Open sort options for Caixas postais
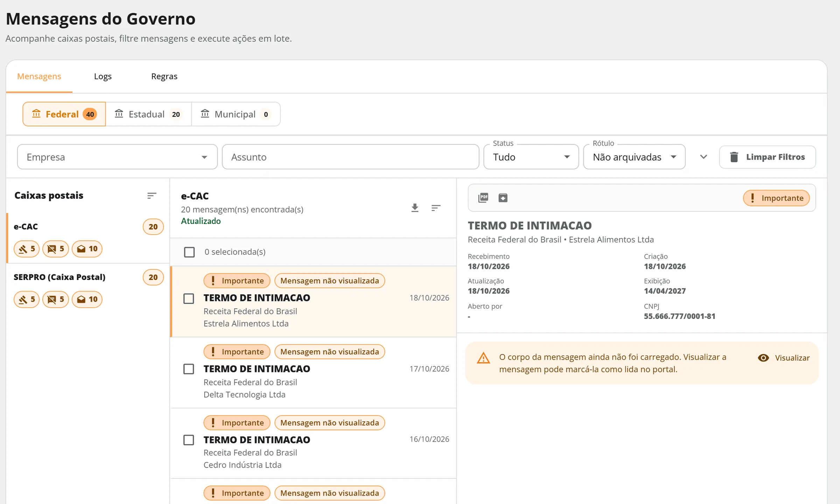Image resolution: width=840 pixels, height=504 pixels. 152,196
